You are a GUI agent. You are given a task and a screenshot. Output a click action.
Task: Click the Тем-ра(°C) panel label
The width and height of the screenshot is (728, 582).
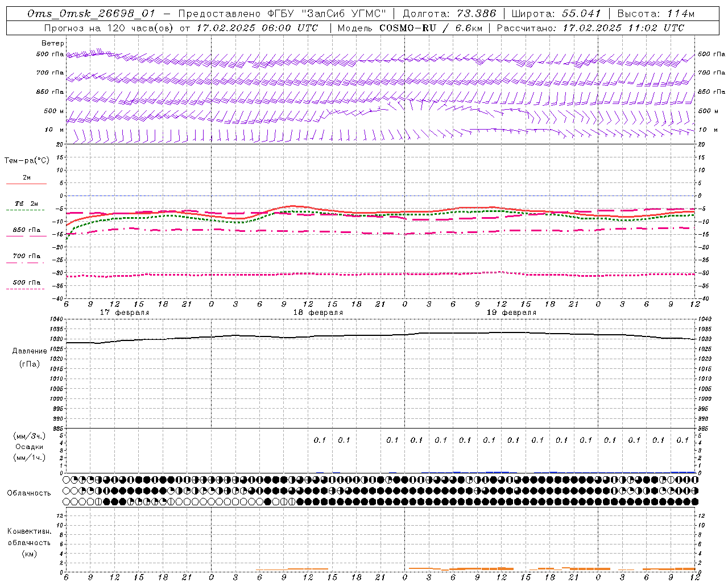pyautogui.click(x=27, y=161)
